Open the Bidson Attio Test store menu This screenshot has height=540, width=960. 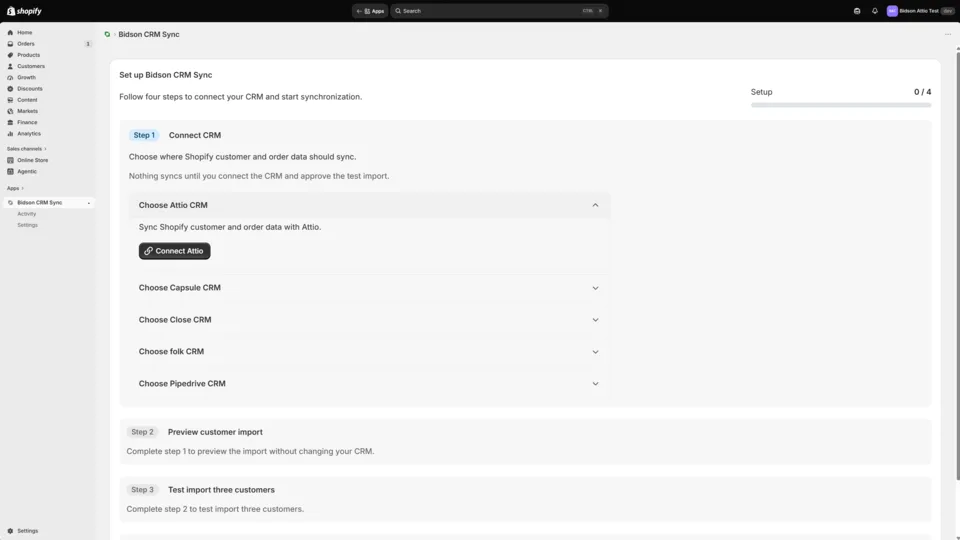[x=920, y=11]
